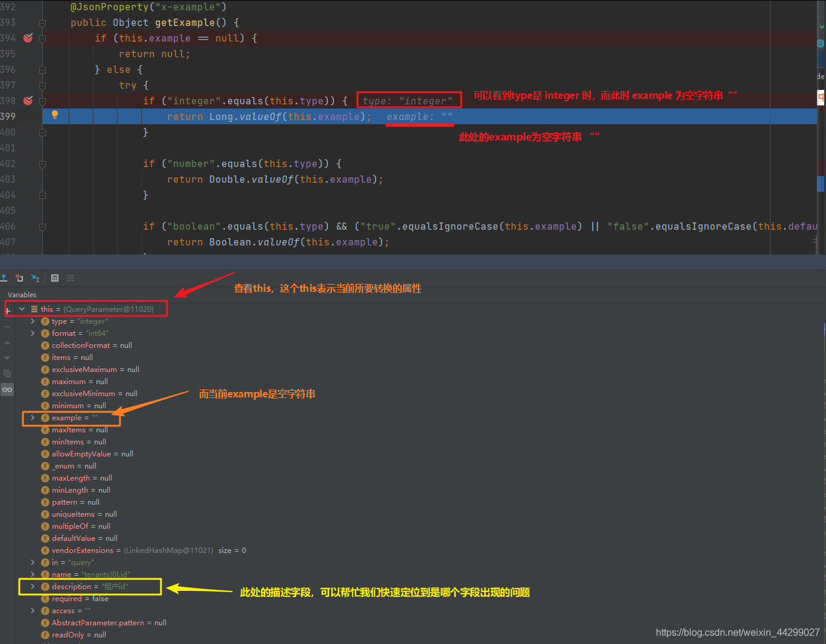826x644 pixels.
Task: Toggle the breakpoint on line 398
Action: (x=28, y=100)
